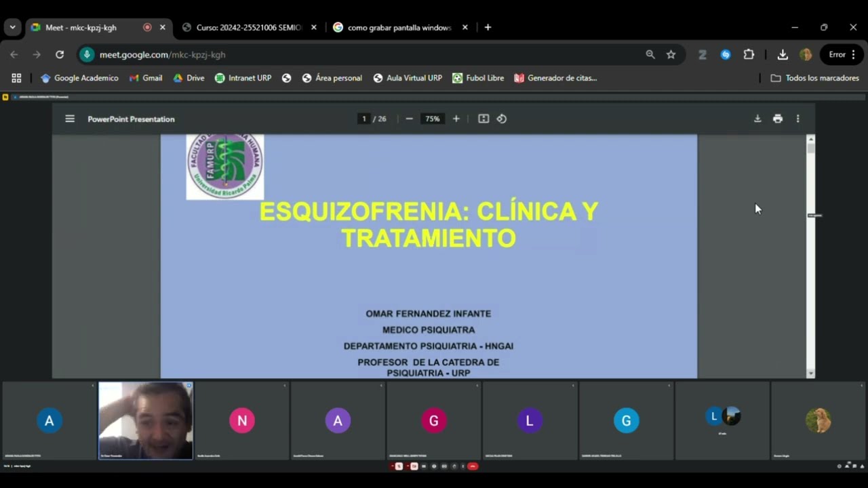Open the Drive bookmark
868x488 pixels.
[189, 78]
